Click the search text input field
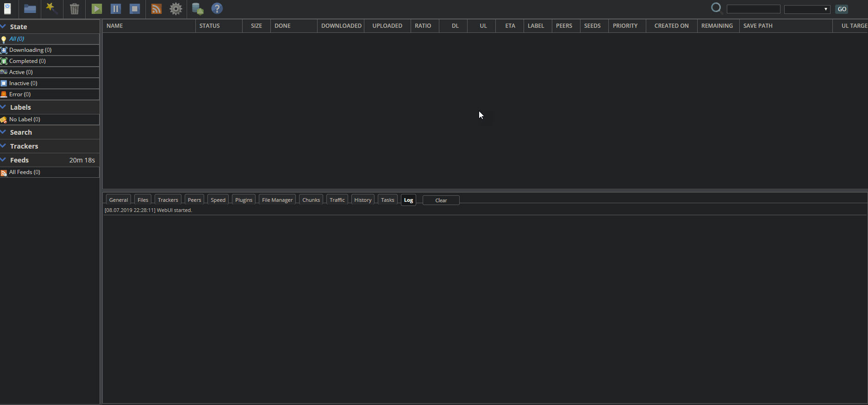The image size is (868, 405). click(753, 9)
